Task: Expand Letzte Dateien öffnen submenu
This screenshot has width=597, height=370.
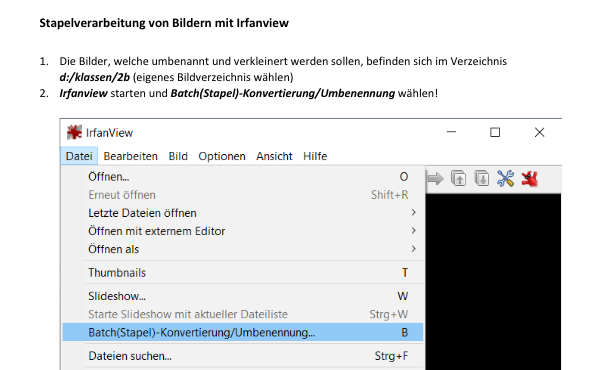Action: 243,213
